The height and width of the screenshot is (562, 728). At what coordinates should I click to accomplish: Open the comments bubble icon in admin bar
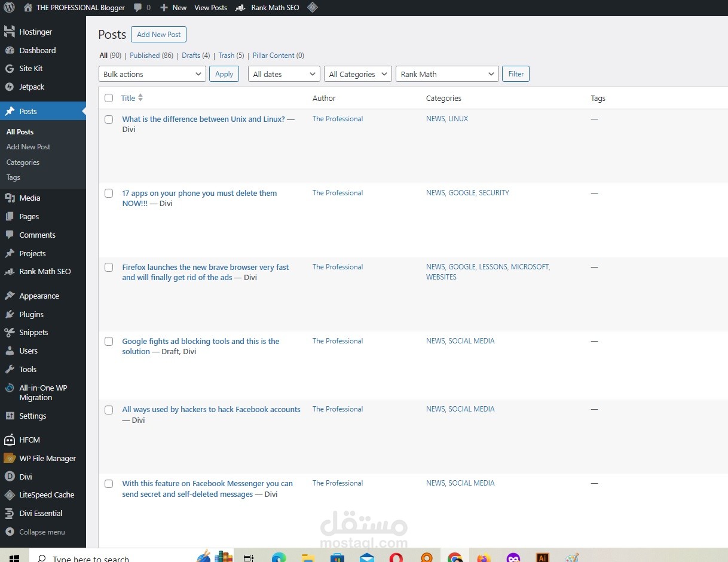click(x=138, y=8)
